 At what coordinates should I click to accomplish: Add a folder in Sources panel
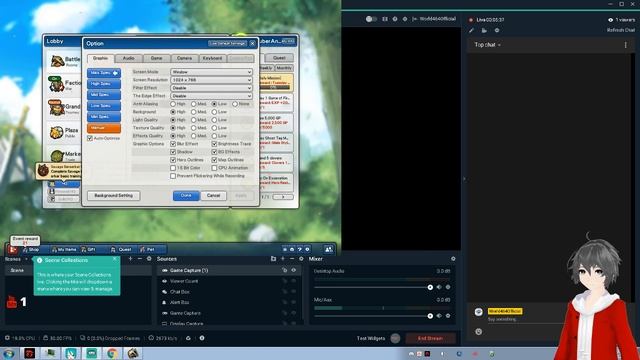point(273,259)
